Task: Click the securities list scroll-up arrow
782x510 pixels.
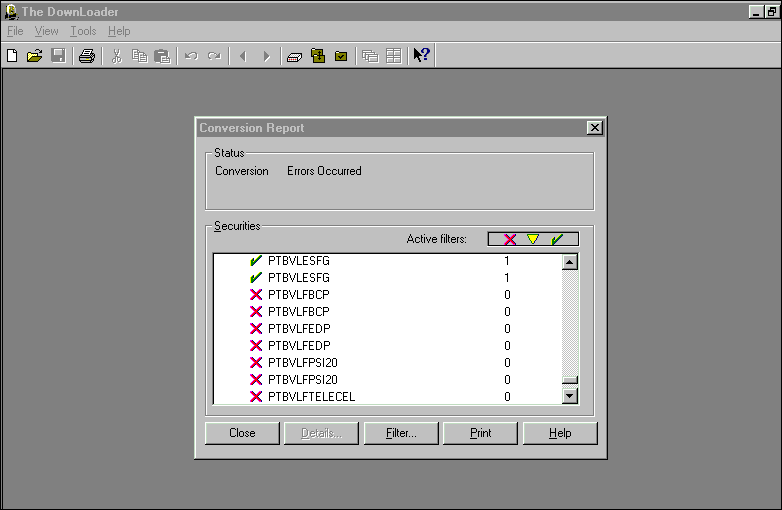Action: tap(570, 262)
